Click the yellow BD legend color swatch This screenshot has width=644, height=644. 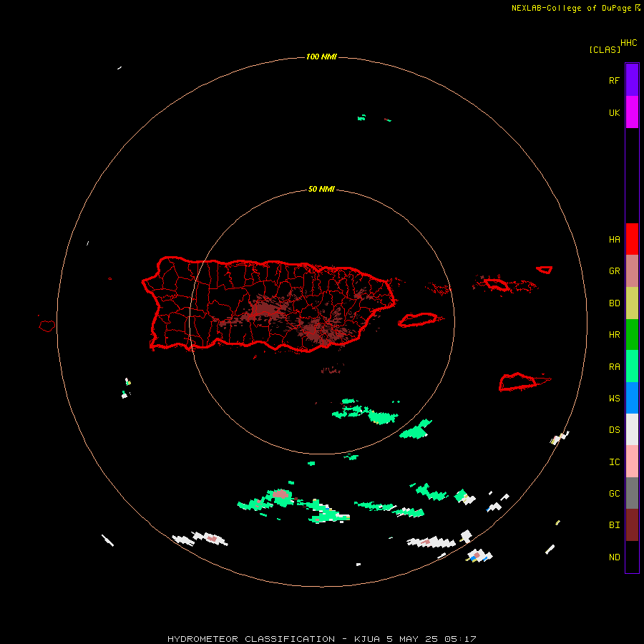632,303
